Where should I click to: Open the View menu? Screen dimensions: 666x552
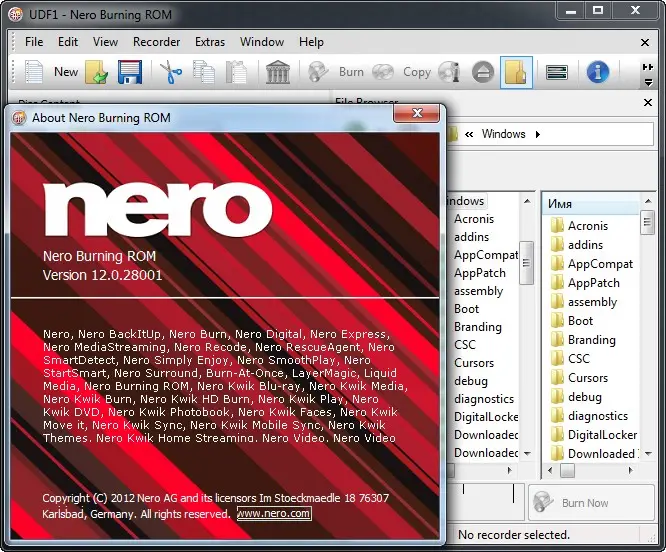[x=105, y=42]
